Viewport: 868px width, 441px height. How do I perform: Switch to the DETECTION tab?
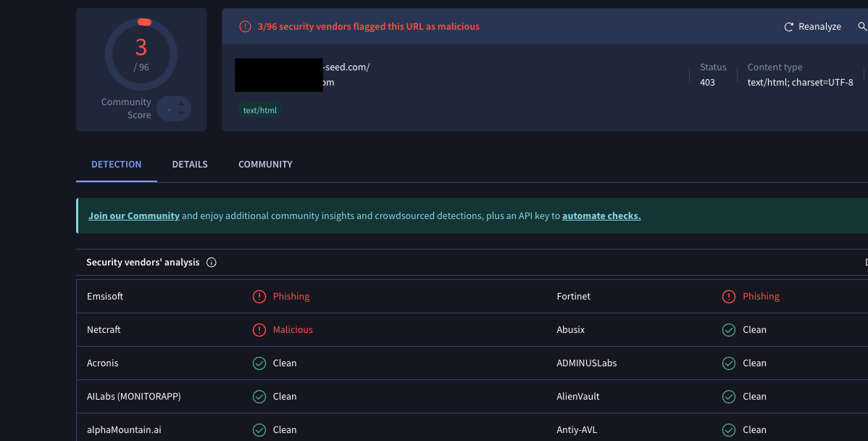(x=117, y=165)
